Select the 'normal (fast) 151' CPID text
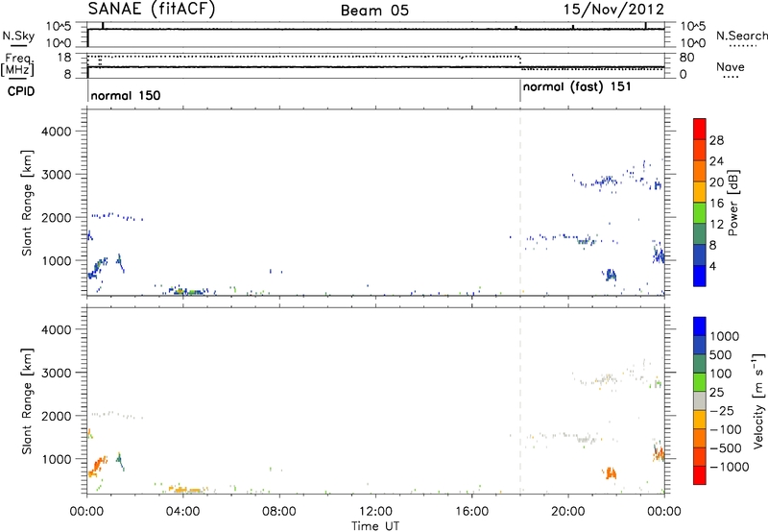 pyautogui.click(x=577, y=87)
